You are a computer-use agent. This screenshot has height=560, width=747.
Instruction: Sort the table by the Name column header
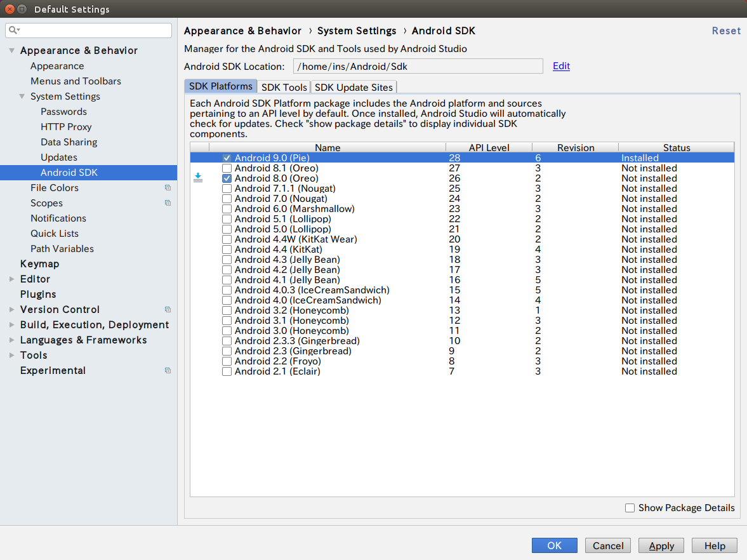click(x=327, y=147)
